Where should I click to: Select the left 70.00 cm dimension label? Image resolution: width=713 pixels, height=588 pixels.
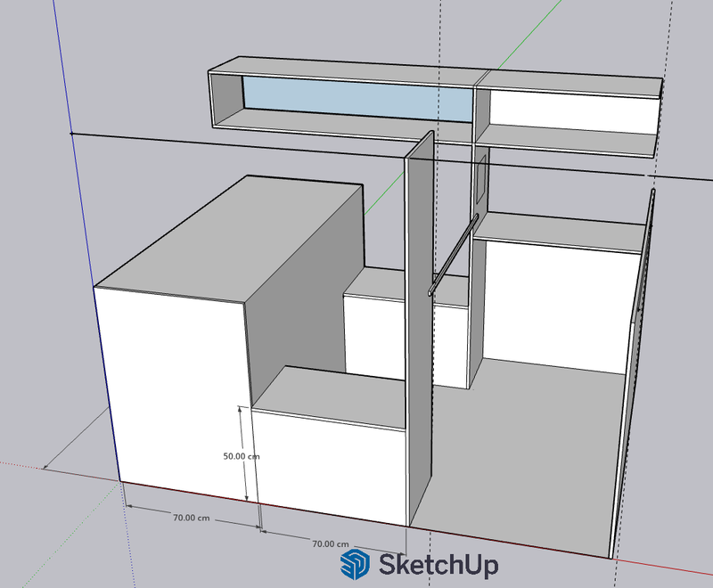click(191, 518)
